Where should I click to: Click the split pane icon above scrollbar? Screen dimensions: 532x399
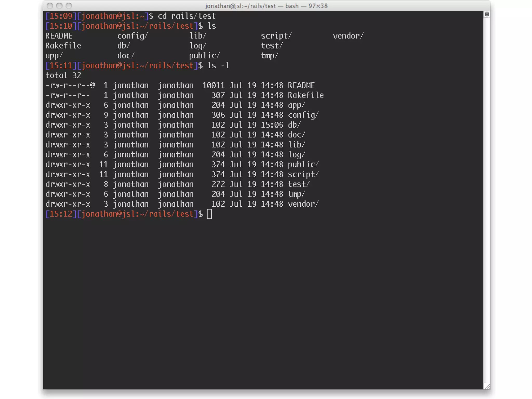(487, 15)
